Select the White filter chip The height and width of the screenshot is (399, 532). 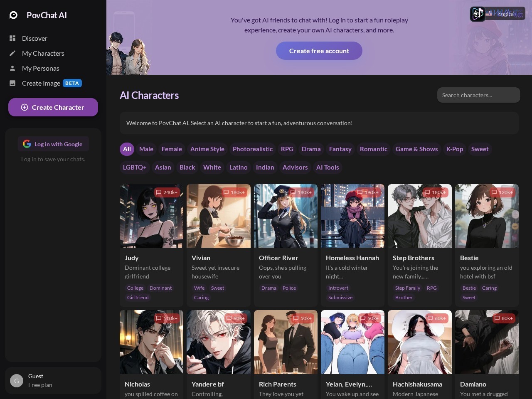pyautogui.click(x=212, y=167)
